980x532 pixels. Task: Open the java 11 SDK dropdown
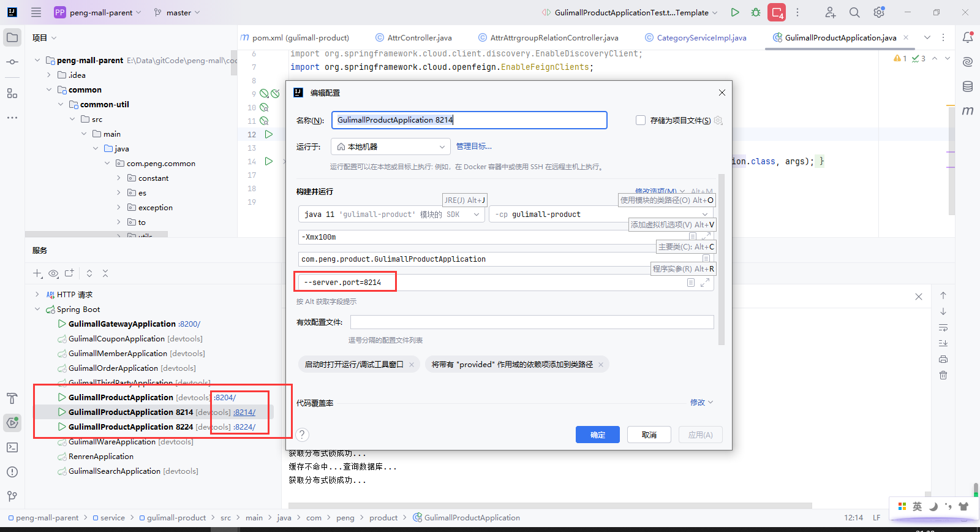(392, 214)
